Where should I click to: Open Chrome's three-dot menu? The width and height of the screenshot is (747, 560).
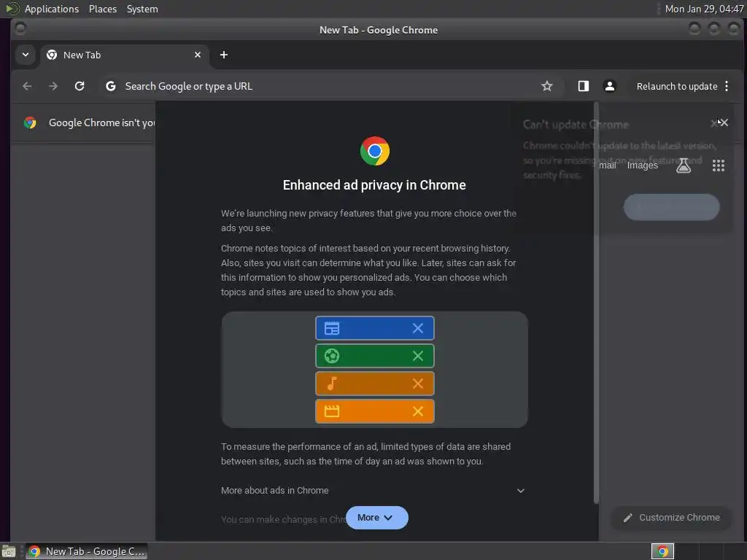[727, 86]
